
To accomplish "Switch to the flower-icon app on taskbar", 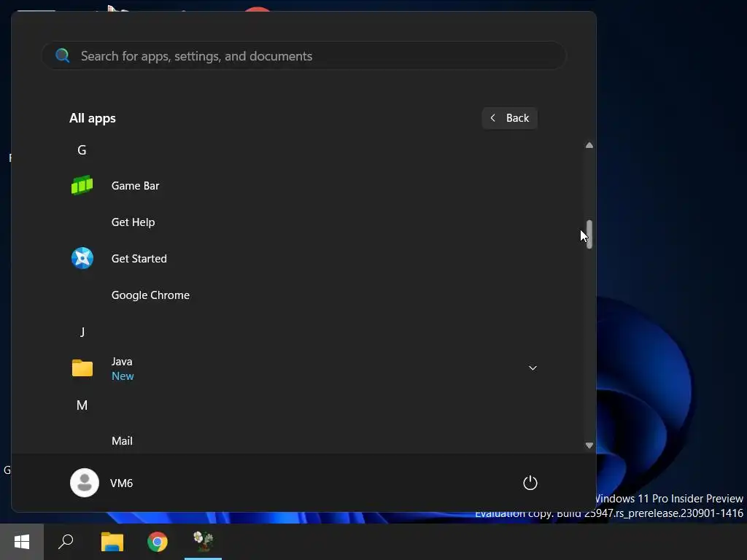I will (203, 542).
